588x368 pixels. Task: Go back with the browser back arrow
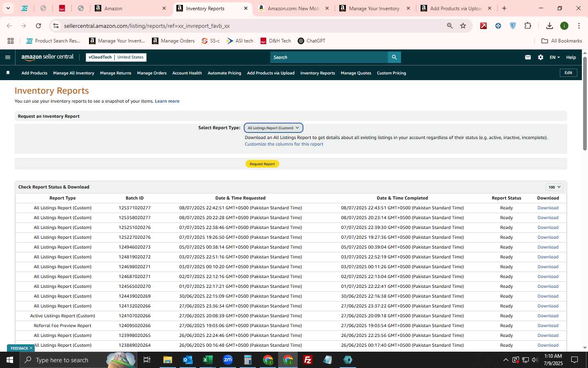pos(9,26)
